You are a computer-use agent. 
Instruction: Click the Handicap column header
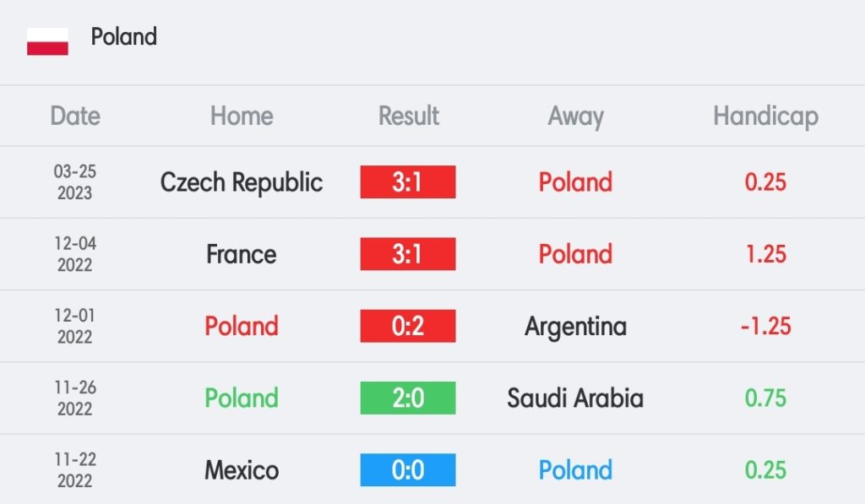coord(765,117)
